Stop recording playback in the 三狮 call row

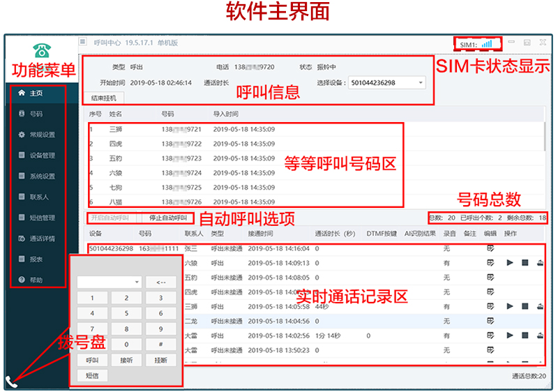(525, 306)
